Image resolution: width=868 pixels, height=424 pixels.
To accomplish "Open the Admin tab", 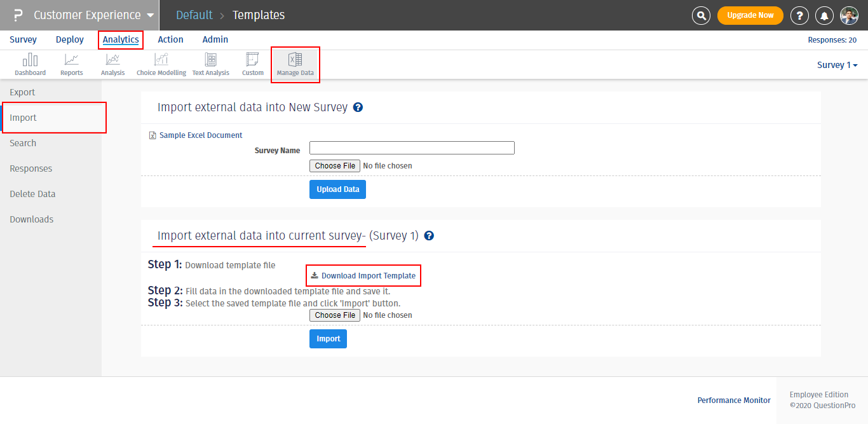I will [x=215, y=39].
